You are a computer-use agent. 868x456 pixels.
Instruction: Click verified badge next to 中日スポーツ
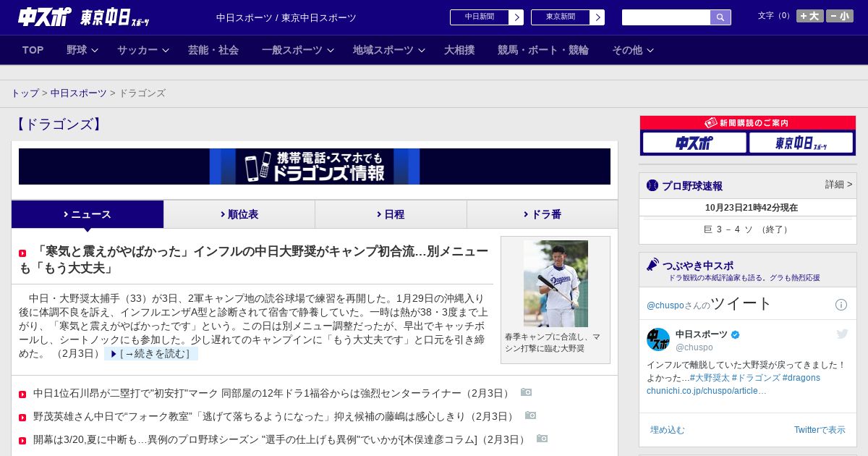pyautogui.click(x=736, y=334)
